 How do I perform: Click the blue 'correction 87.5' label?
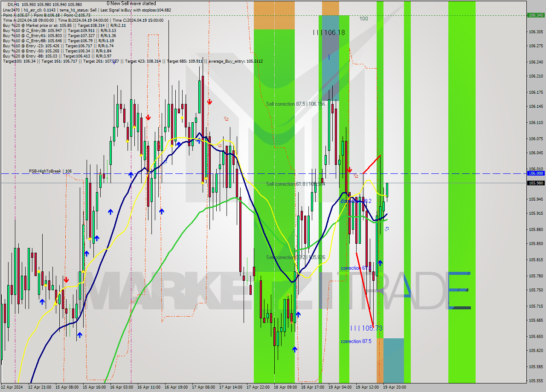(x=356, y=341)
